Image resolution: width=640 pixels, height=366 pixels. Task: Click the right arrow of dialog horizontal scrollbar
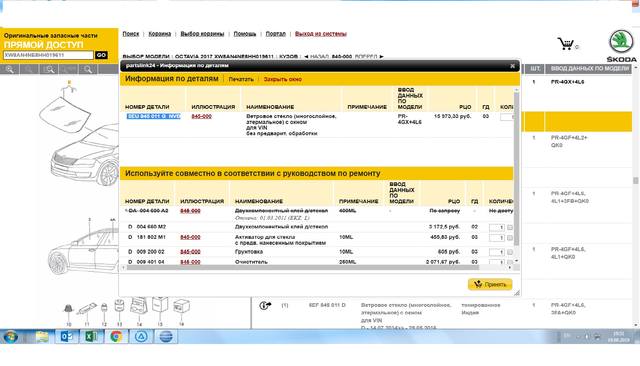pyautogui.click(x=510, y=268)
